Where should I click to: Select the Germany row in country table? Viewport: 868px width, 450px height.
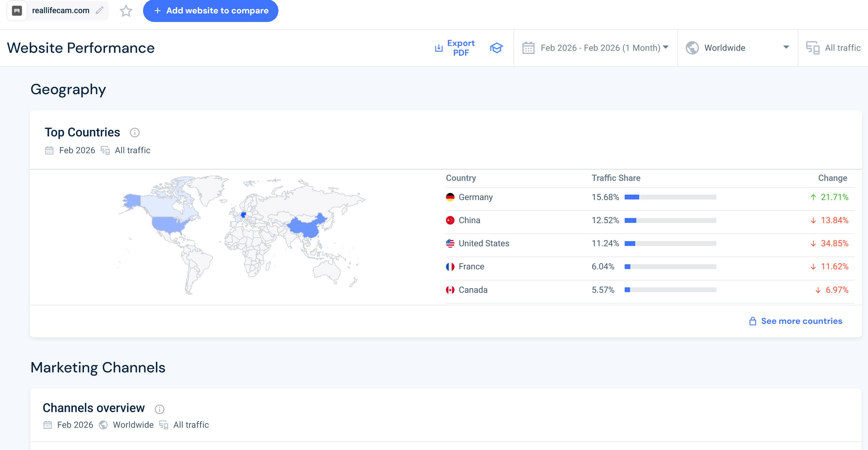475,197
